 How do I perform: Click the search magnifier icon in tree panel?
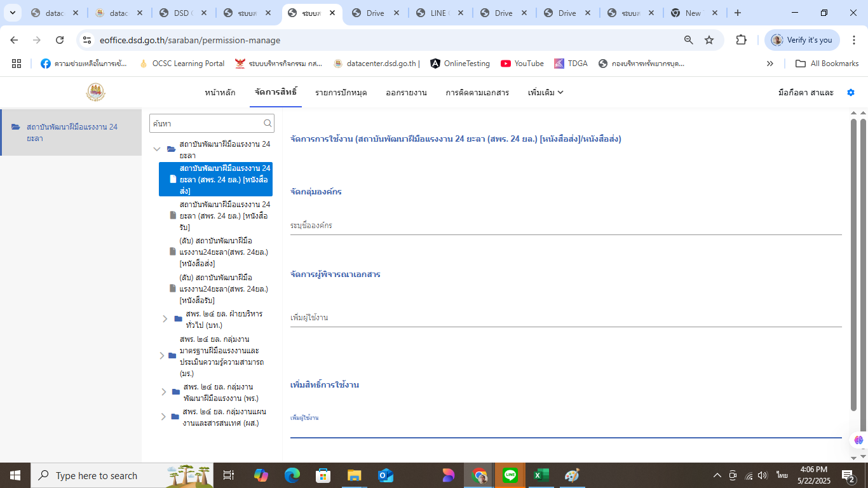268,123
